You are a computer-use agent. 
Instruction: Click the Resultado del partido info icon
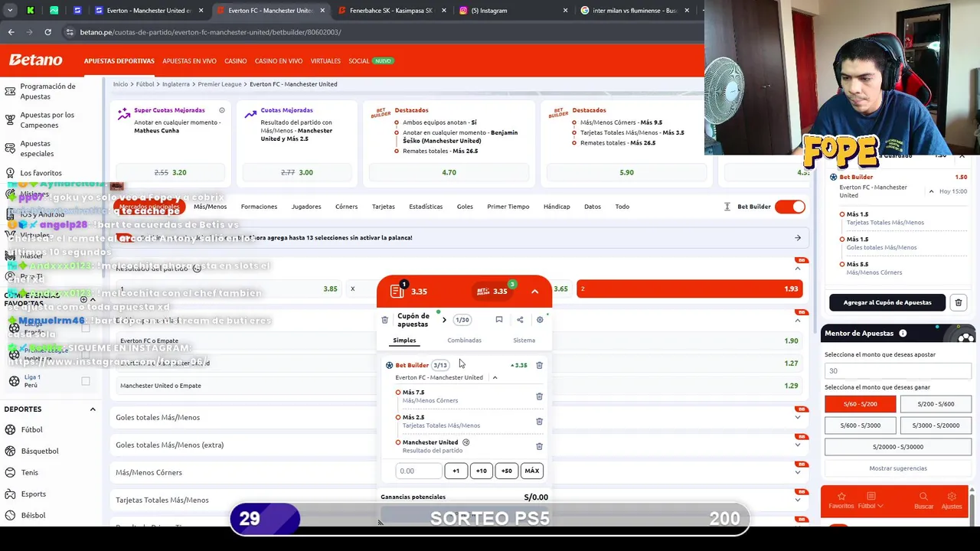pyautogui.click(x=197, y=269)
